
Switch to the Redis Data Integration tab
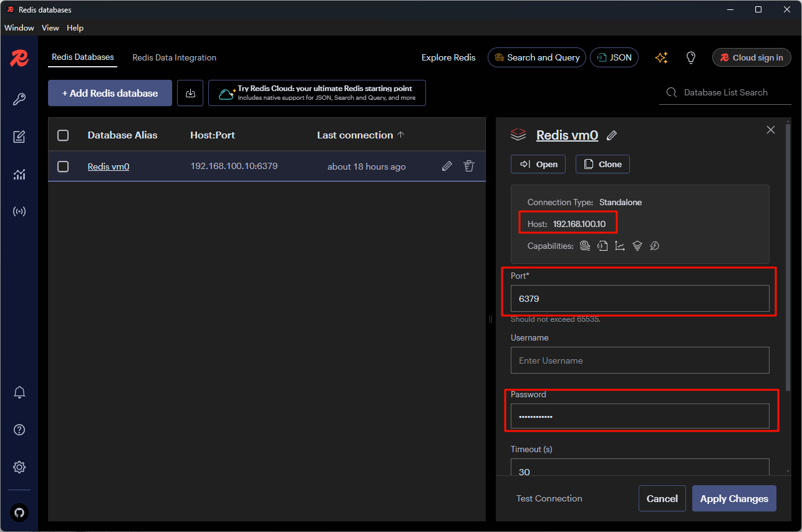pyautogui.click(x=174, y=57)
